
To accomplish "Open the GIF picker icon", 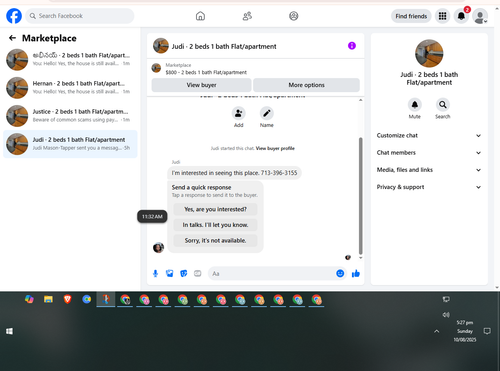I will (198, 274).
